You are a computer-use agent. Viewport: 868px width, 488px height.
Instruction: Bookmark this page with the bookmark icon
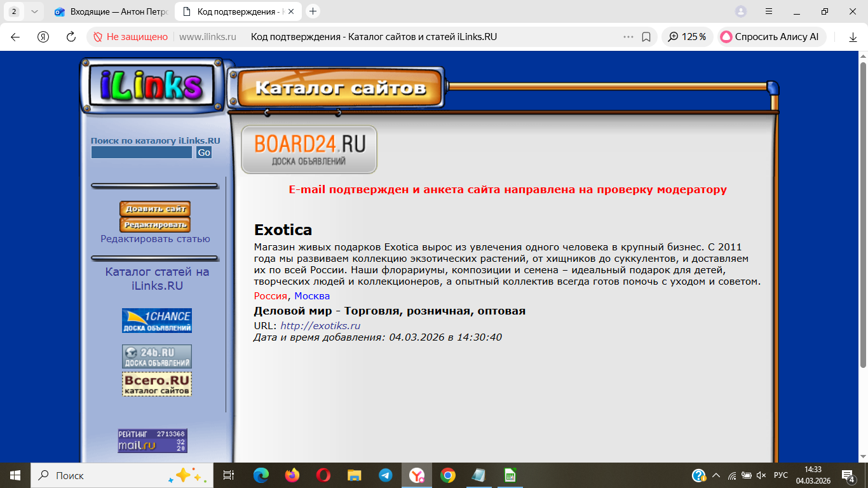(646, 37)
